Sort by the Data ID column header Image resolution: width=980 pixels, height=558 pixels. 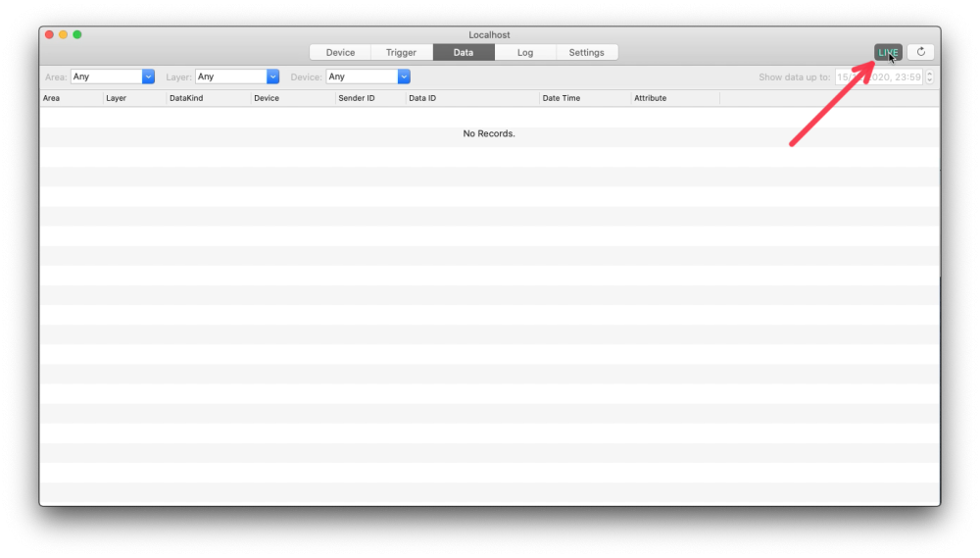click(x=472, y=98)
